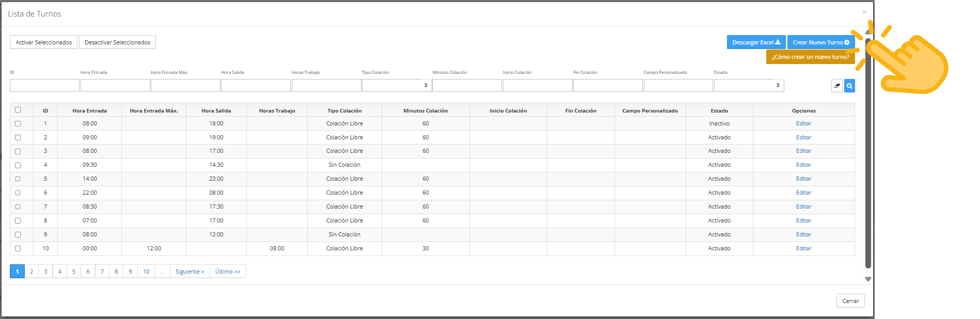Go to page 5 of the list
Image resolution: width=980 pixels, height=319 pixels.
click(x=74, y=272)
